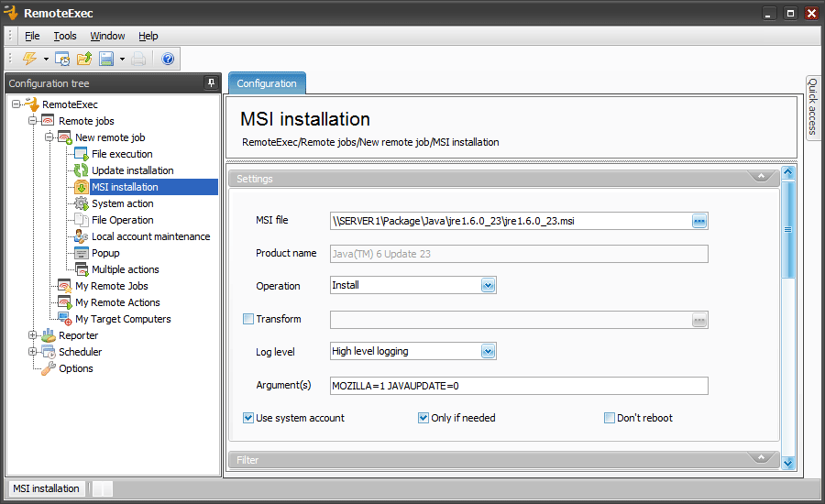Click the Popup tree icon
Viewport: 825px width, 504px height.
pos(81,253)
